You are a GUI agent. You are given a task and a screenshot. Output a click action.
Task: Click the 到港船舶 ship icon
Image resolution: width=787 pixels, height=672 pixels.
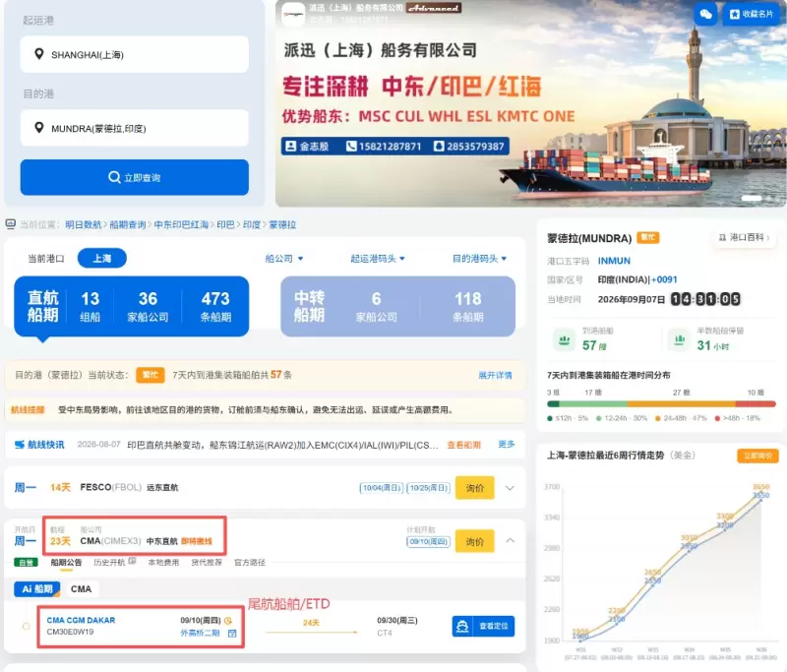pos(564,340)
